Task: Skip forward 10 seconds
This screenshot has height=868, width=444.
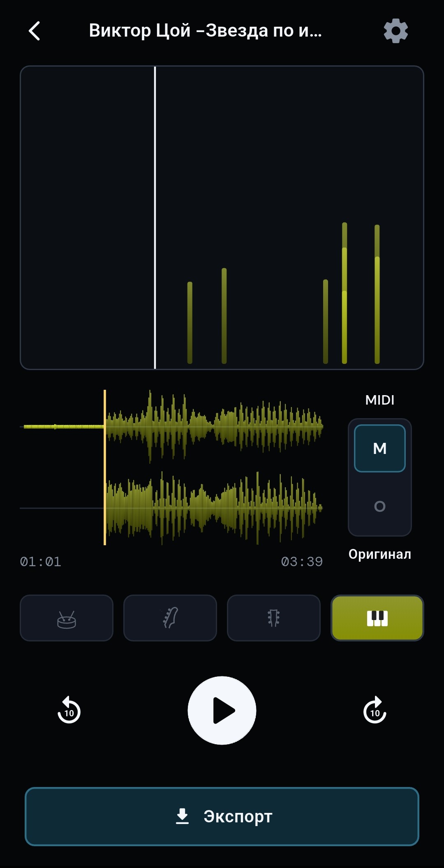Action: (375, 710)
